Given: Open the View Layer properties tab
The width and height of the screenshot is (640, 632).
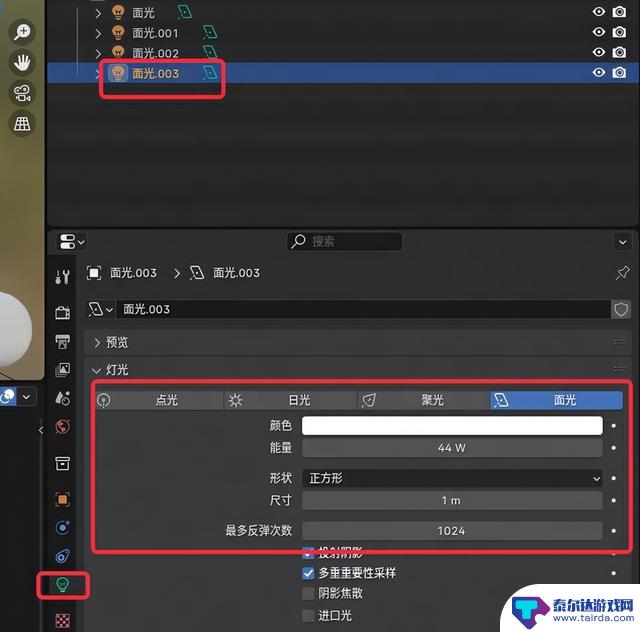Looking at the screenshot, I should 62,369.
